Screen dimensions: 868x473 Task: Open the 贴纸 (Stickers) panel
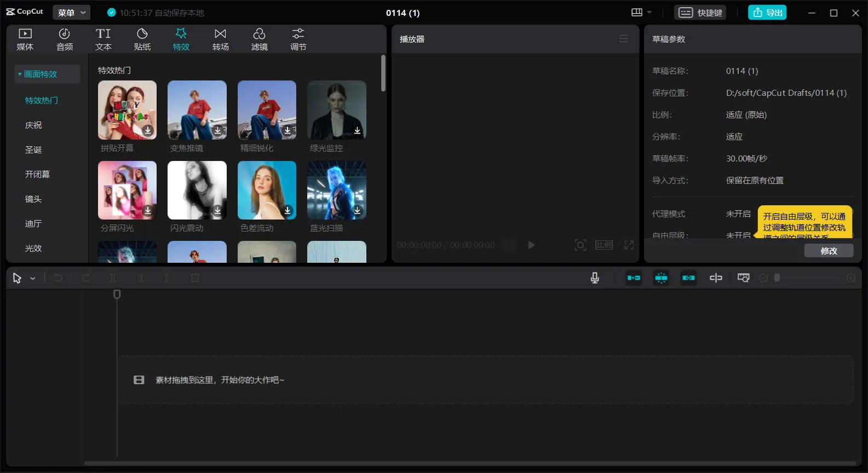[142, 39]
